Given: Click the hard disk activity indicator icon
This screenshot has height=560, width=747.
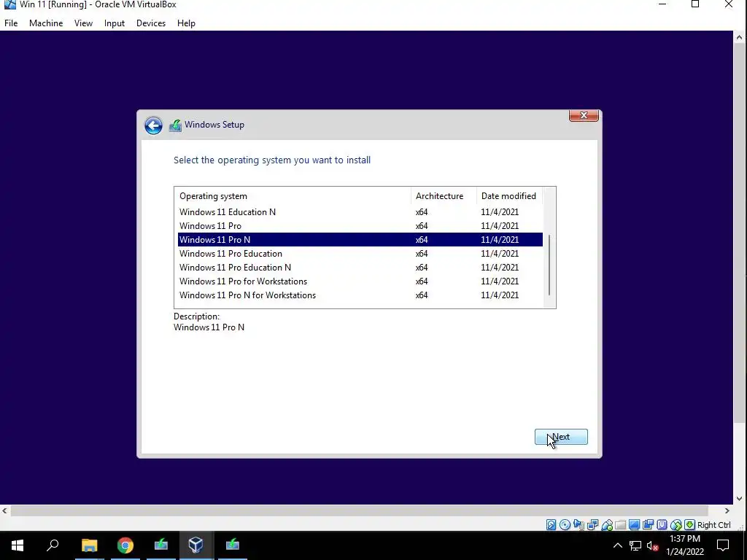Looking at the screenshot, I should click(551, 525).
